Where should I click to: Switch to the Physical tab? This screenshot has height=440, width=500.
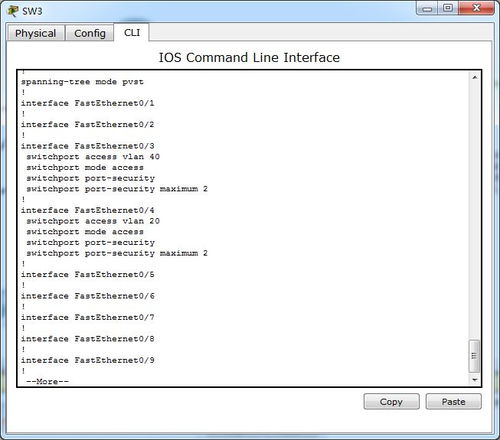36,33
